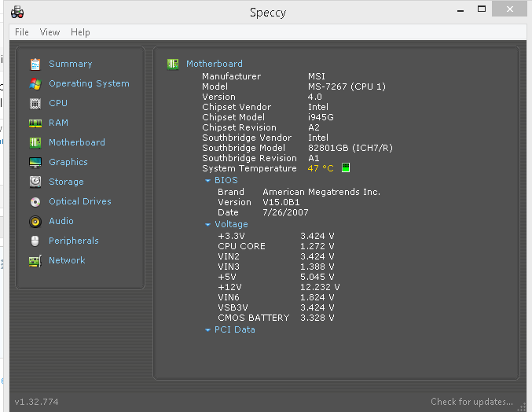Expand the PCI Data section

click(208, 330)
